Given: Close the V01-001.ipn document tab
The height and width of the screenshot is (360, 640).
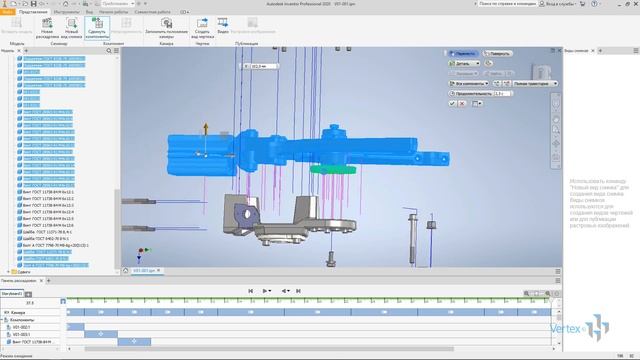Looking at the screenshot, I should [x=159, y=271].
